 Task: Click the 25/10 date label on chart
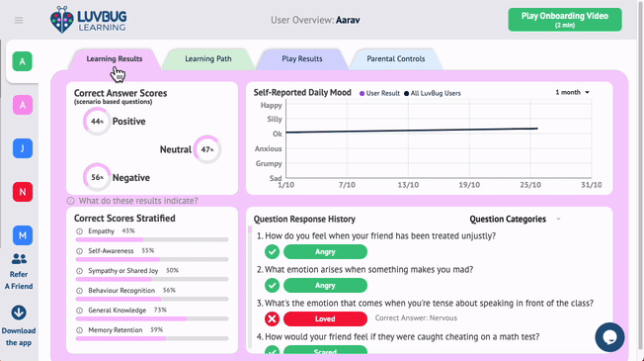530,185
